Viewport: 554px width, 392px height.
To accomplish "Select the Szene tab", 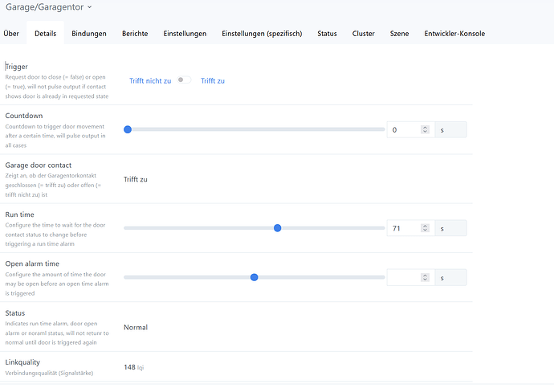I will [x=399, y=34].
